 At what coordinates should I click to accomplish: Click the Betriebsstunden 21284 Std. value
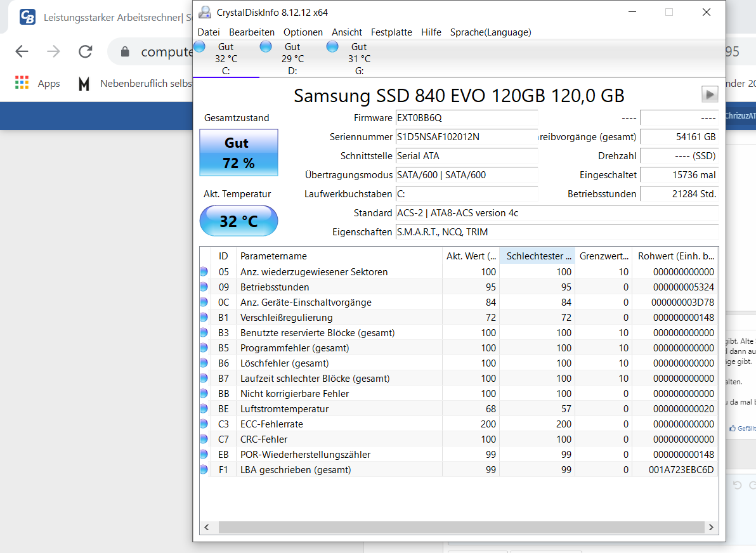(x=679, y=194)
